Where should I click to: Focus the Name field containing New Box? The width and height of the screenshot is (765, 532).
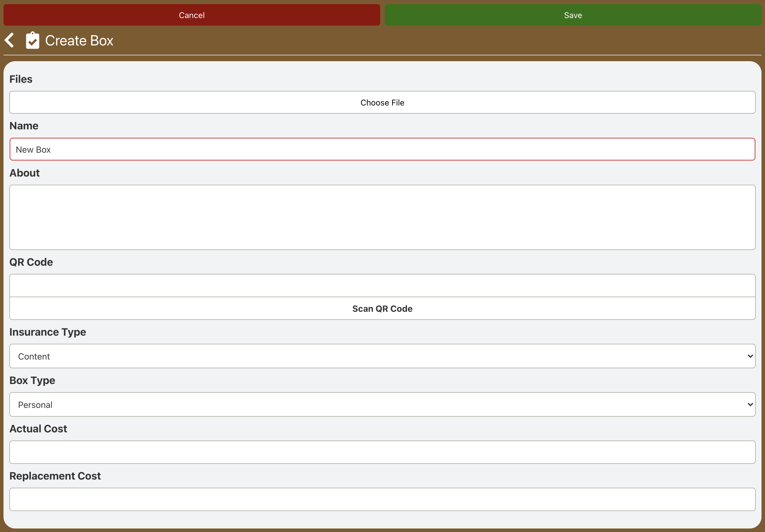[x=382, y=149]
